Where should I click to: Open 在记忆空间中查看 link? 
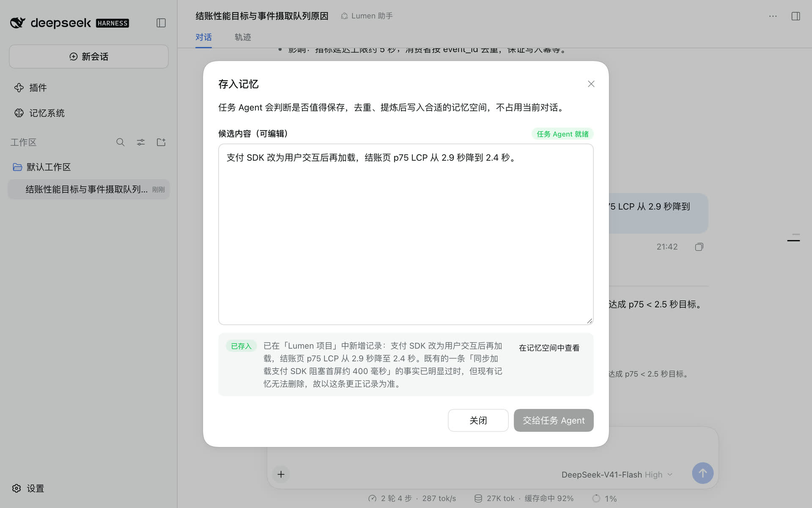pyautogui.click(x=549, y=348)
